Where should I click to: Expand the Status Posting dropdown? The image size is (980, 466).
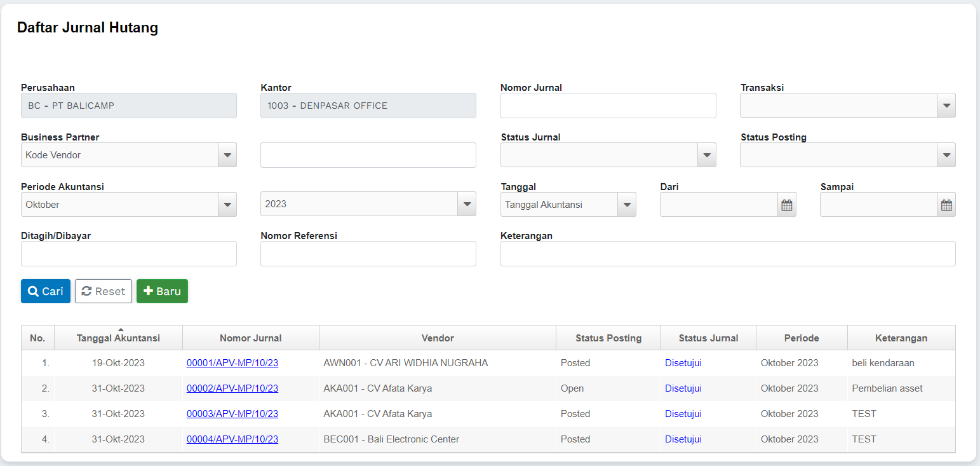pyautogui.click(x=946, y=155)
